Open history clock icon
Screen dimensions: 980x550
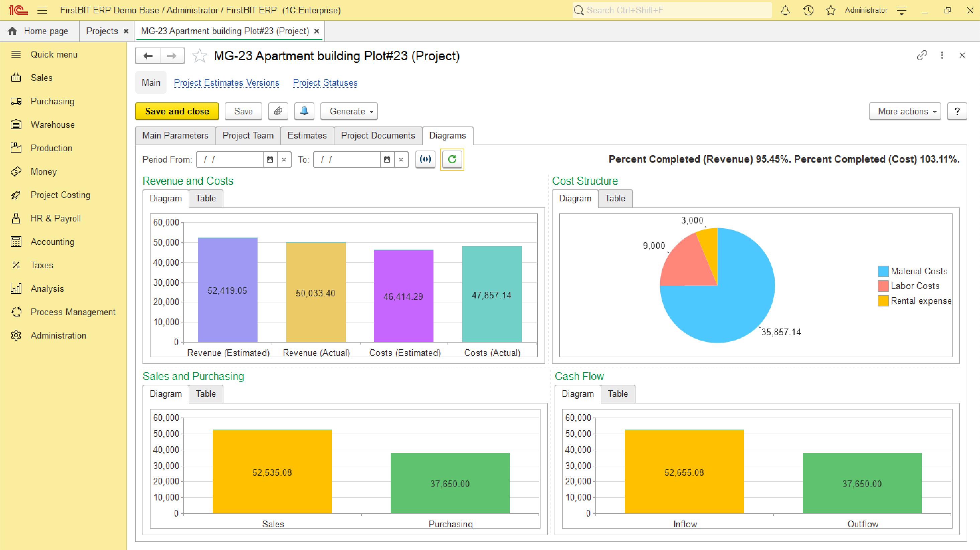coord(808,10)
